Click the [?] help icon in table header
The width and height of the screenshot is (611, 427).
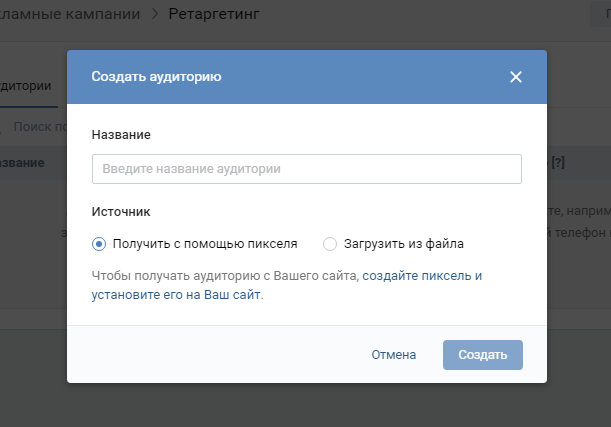tap(558, 162)
